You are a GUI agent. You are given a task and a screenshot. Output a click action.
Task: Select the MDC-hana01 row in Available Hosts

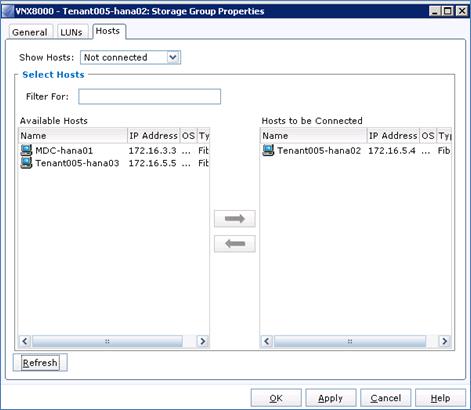114,150
